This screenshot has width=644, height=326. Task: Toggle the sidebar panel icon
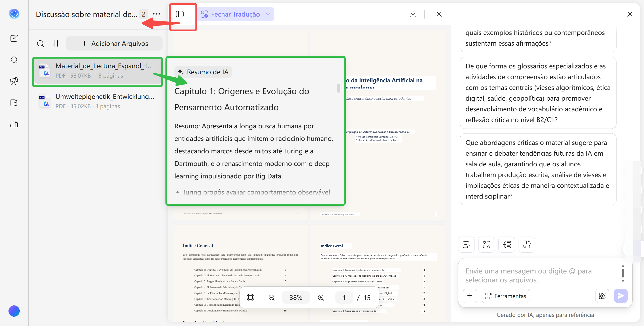pyautogui.click(x=180, y=14)
